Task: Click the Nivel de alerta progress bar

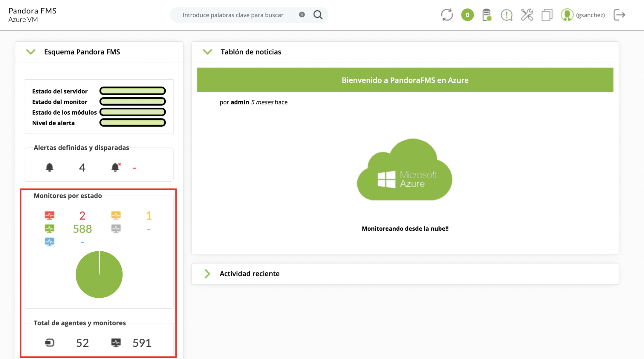Action: coord(133,123)
